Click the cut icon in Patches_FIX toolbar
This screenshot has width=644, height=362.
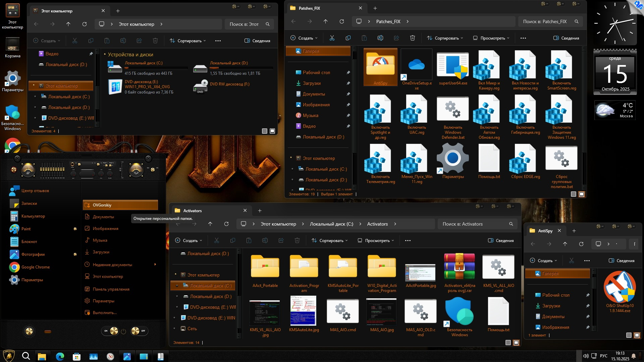(332, 38)
